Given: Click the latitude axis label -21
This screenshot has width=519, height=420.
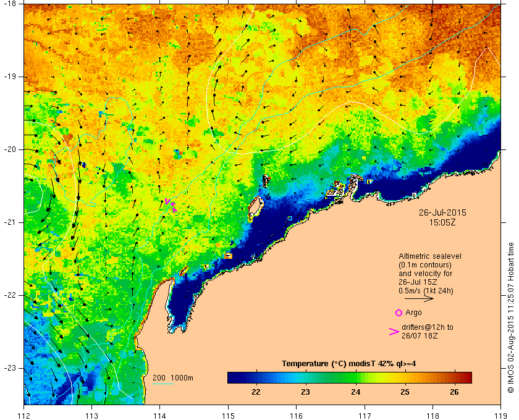Looking at the screenshot, I should (x=10, y=222).
